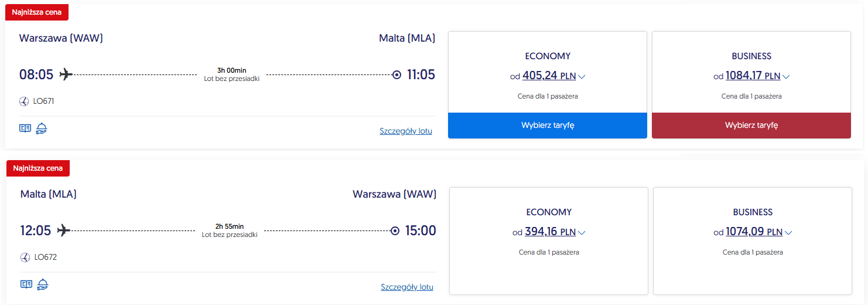Click the airplane icon next to 08:05 departure
This screenshot has width=868, height=305.
click(66, 74)
